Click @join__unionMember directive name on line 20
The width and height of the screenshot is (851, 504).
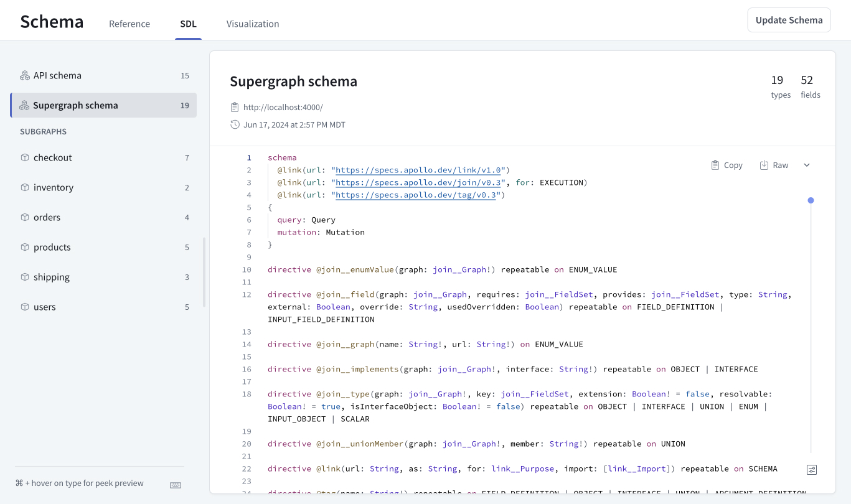coord(360,444)
